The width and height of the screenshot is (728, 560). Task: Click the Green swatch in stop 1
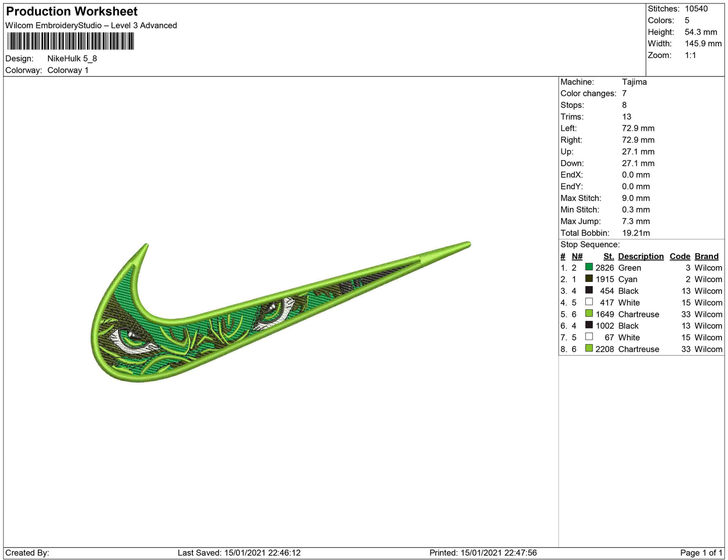point(588,267)
